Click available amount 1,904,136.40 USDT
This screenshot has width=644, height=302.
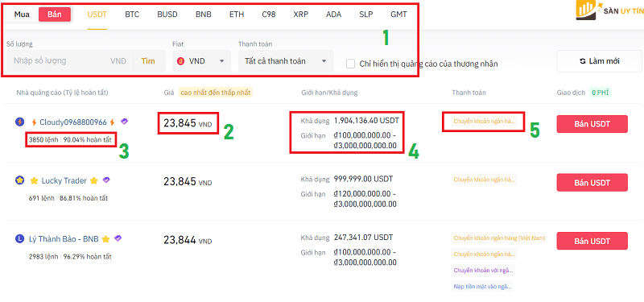366,120
